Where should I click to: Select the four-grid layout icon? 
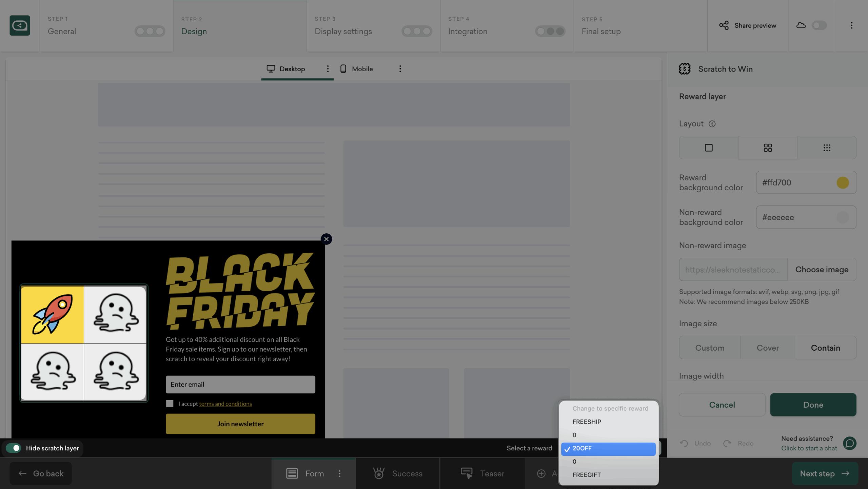[x=768, y=148]
